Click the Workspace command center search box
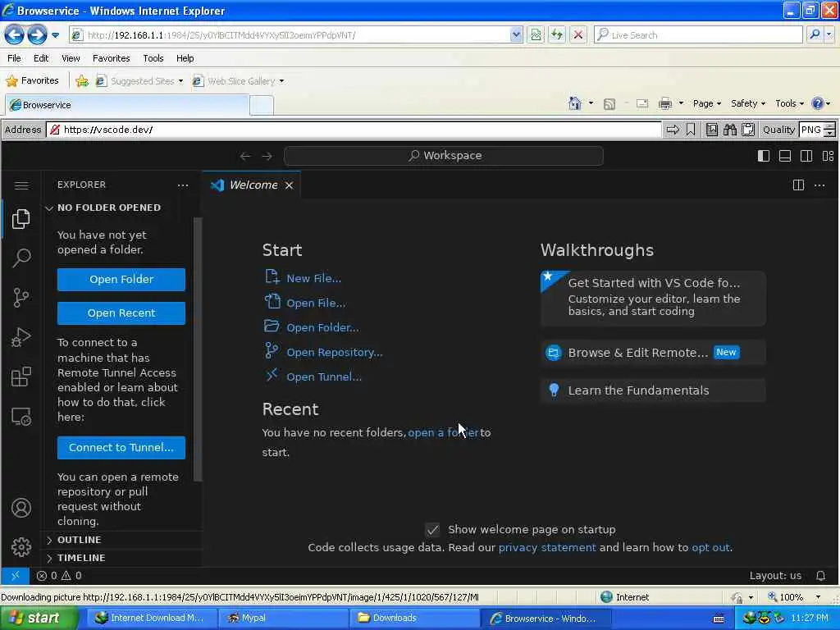 click(444, 156)
